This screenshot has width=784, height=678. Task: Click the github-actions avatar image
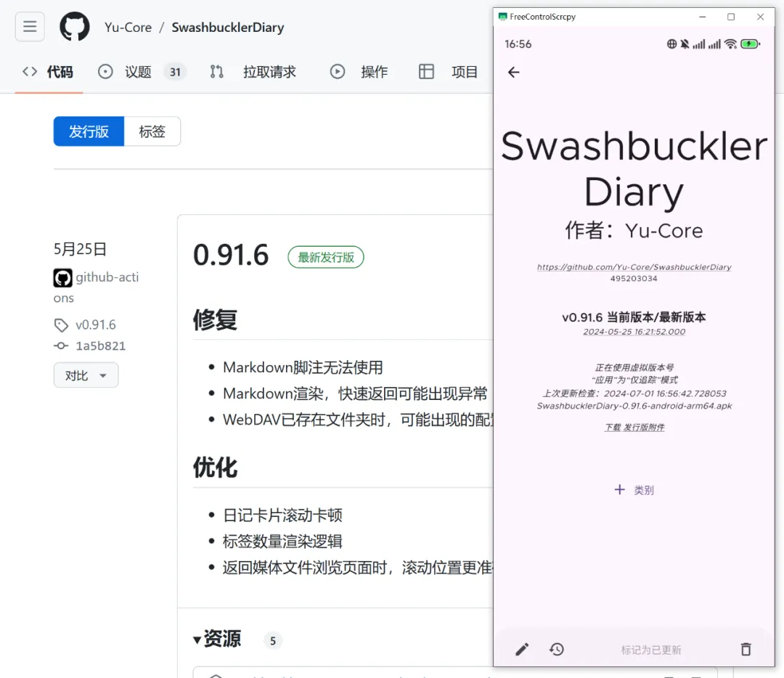62,278
